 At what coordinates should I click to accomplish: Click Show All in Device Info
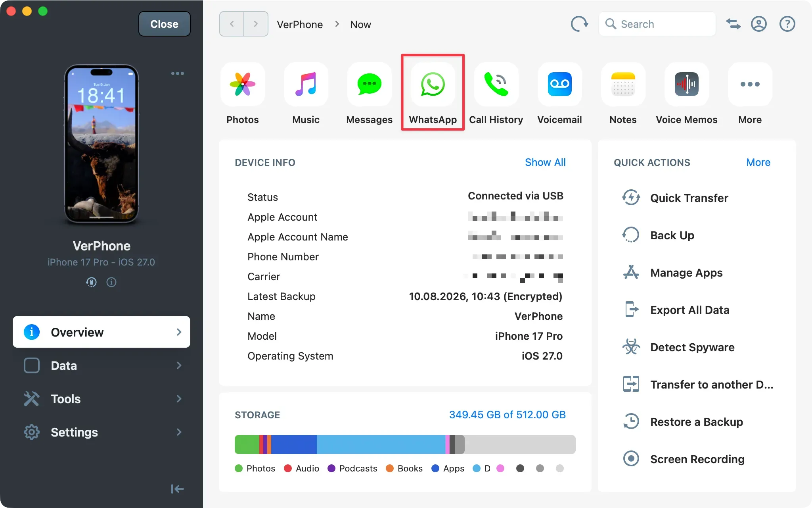pos(545,162)
